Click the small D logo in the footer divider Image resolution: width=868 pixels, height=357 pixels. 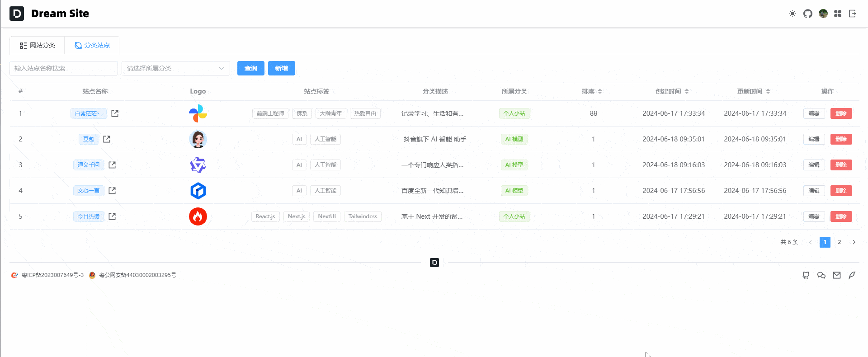(434, 263)
